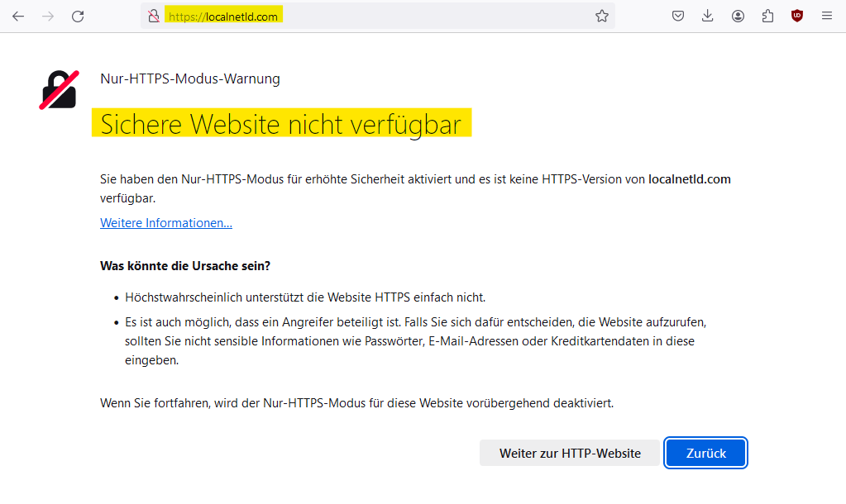Click the "Was könnte die Ursache sein?" heading
The image size is (846, 504).
pyautogui.click(x=185, y=266)
